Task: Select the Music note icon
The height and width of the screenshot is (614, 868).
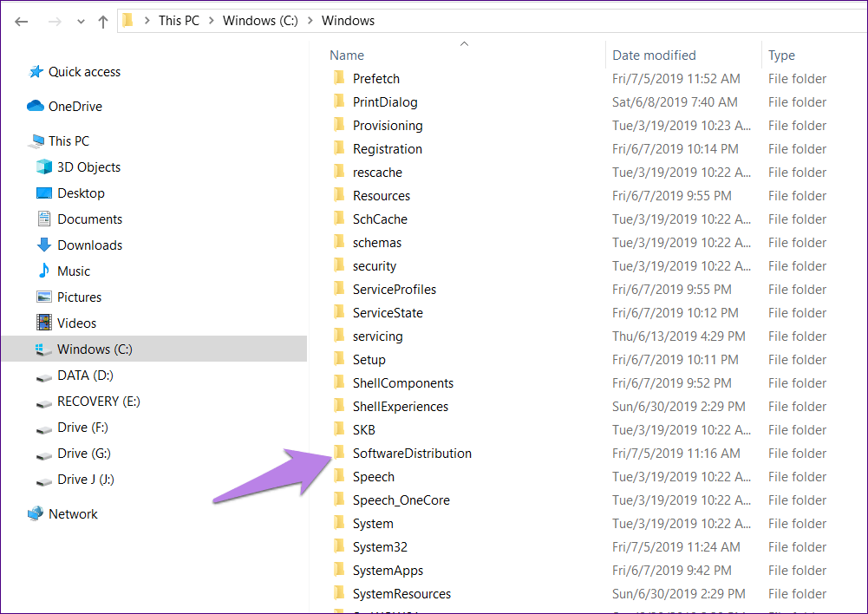Action: [43, 271]
